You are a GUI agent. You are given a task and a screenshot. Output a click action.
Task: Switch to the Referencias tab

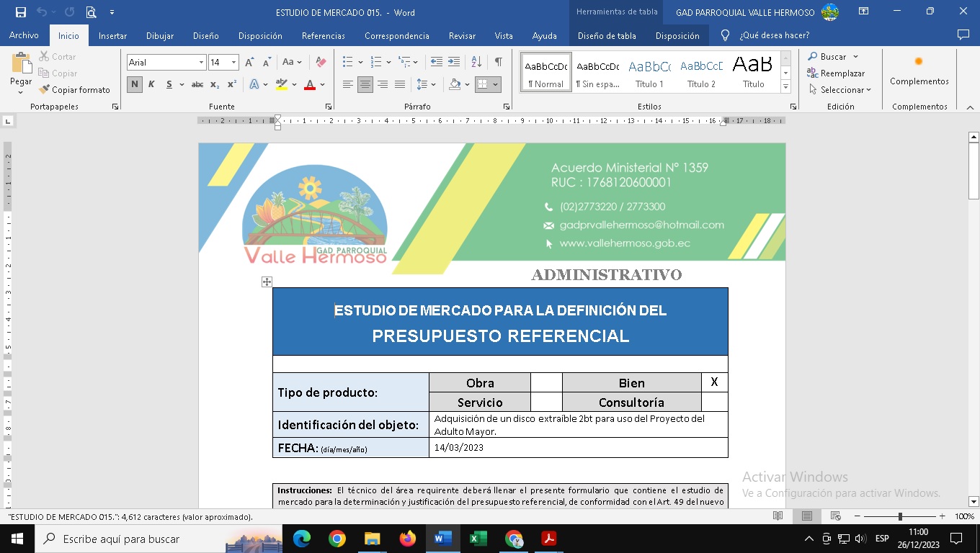click(x=323, y=35)
